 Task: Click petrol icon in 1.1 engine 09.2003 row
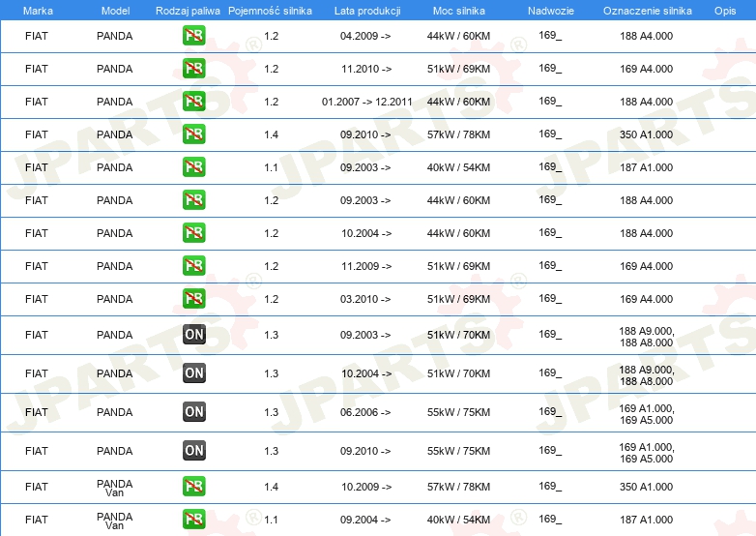pos(193,167)
